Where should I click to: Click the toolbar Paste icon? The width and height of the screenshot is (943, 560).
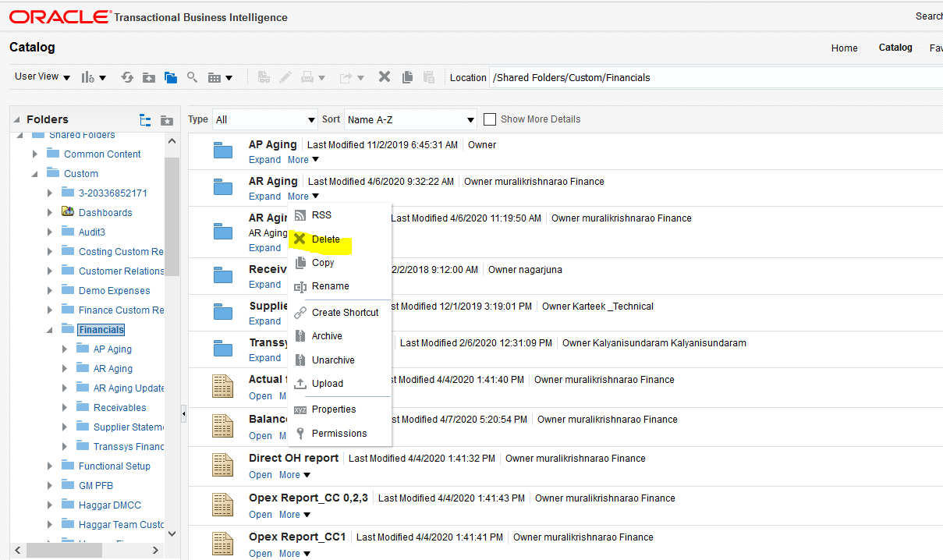(x=428, y=76)
